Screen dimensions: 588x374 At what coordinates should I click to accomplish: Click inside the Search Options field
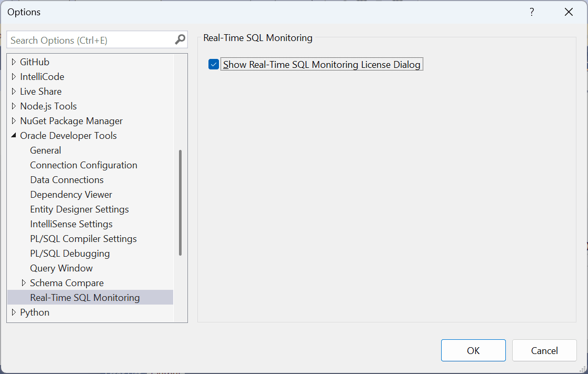89,39
